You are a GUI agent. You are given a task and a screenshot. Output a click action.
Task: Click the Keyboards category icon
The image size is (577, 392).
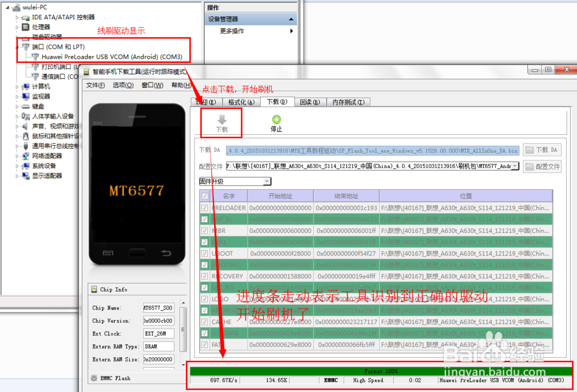tap(25, 106)
